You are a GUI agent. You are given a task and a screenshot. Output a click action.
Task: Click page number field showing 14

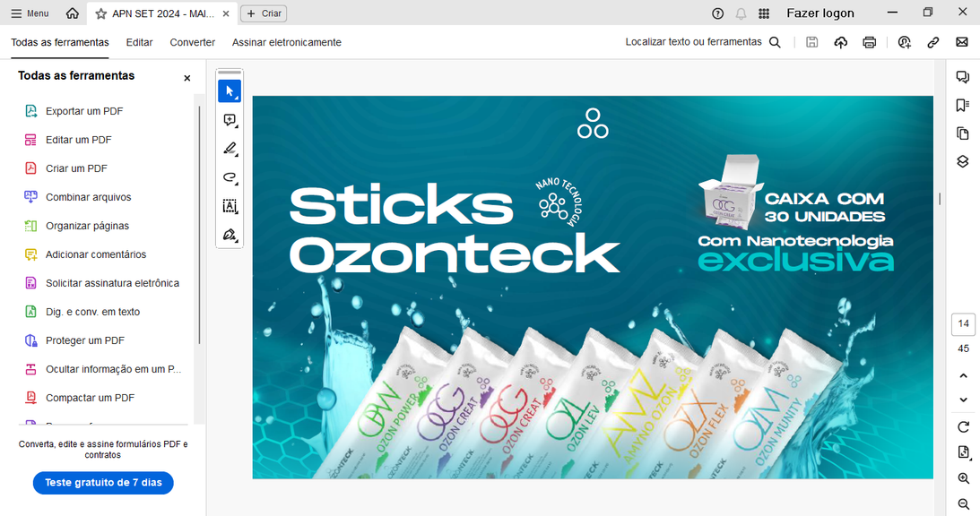click(963, 323)
